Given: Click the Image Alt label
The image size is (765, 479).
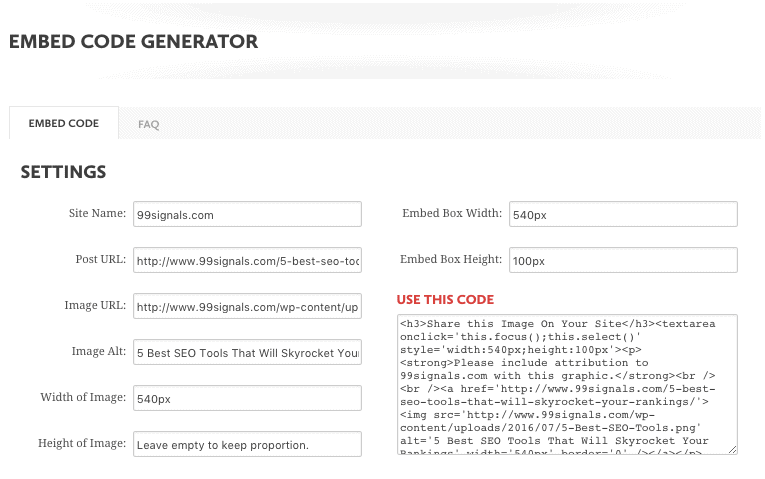Looking at the screenshot, I should click(x=99, y=351).
